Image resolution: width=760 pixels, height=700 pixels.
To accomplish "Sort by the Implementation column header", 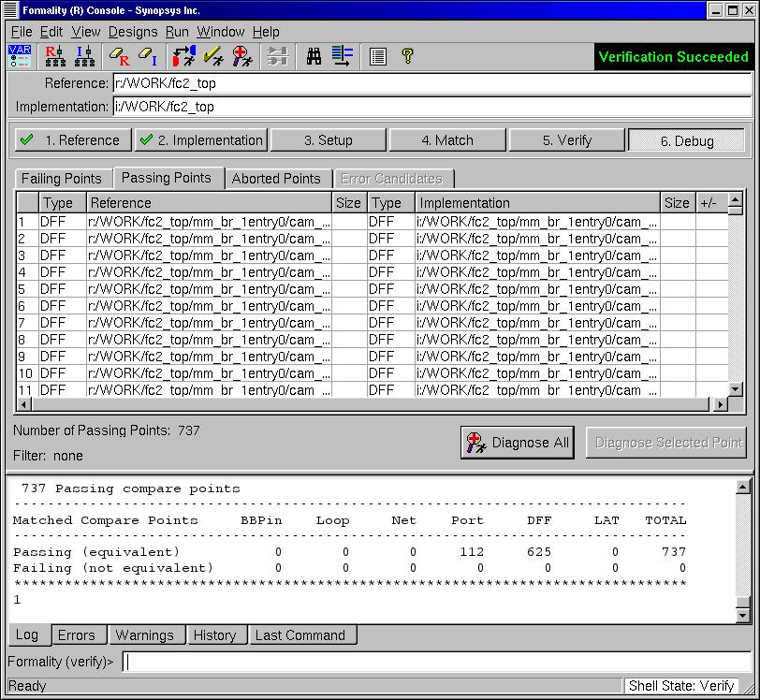I will coord(537,203).
